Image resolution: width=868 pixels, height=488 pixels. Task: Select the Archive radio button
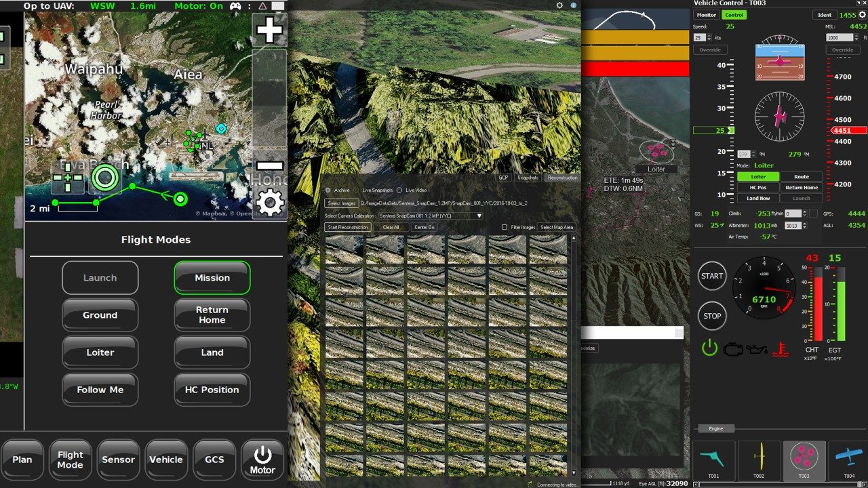[x=329, y=190]
